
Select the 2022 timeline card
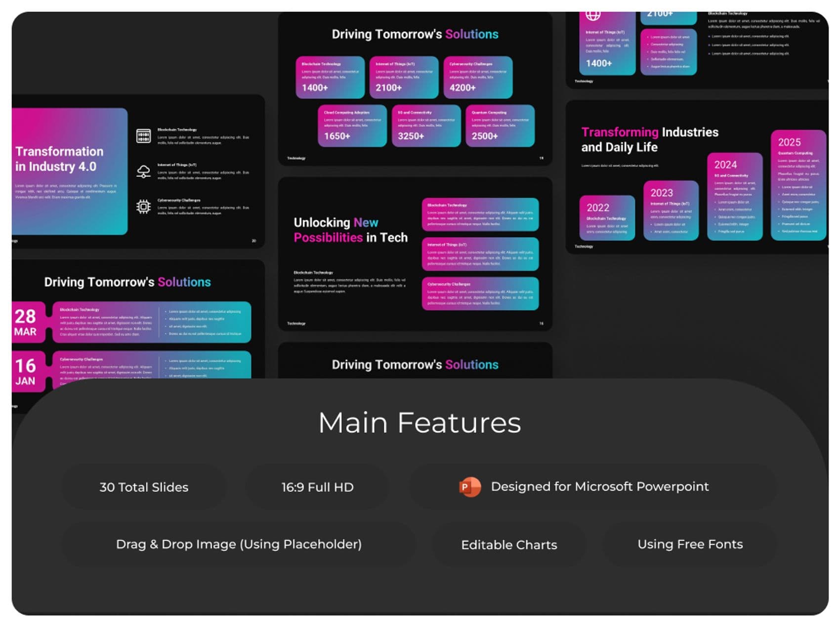[x=607, y=218]
